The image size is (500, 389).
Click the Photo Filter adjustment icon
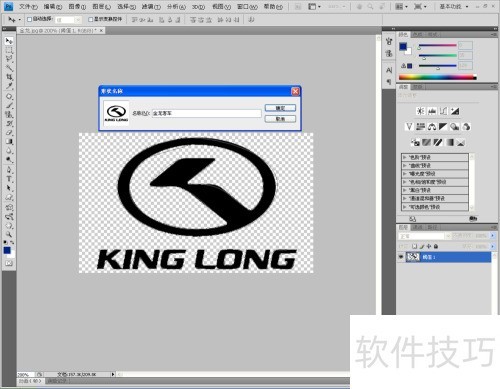pyautogui.click(x=454, y=127)
